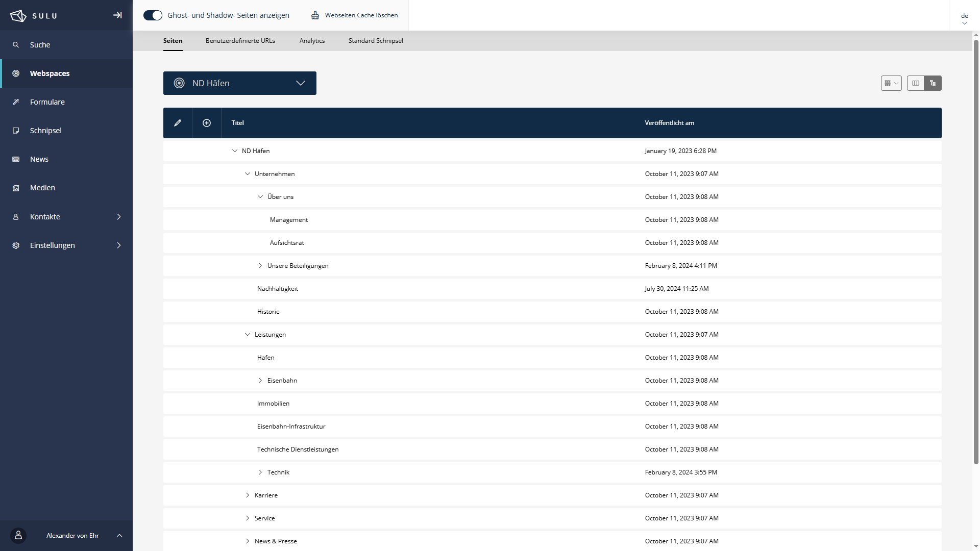Click the pencil edit icon in table header

point(178,123)
